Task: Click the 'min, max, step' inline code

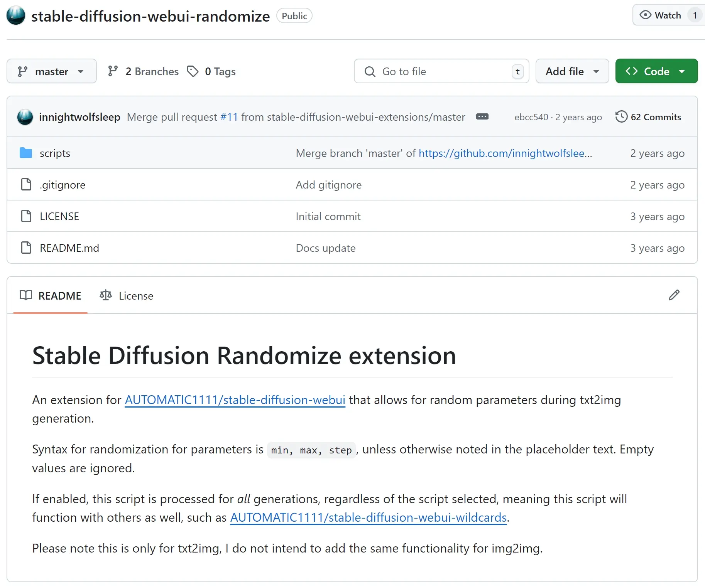Action: click(311, 450)
